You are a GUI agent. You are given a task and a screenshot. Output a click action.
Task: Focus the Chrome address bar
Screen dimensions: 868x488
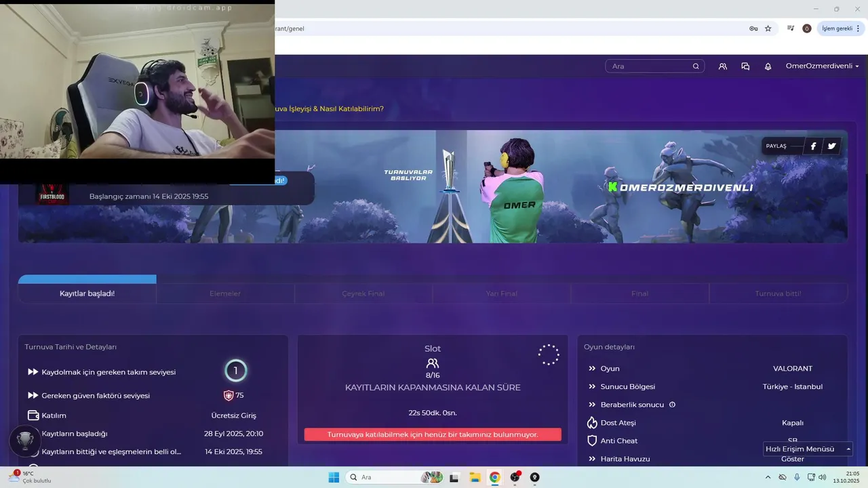[x=509, y=28]
